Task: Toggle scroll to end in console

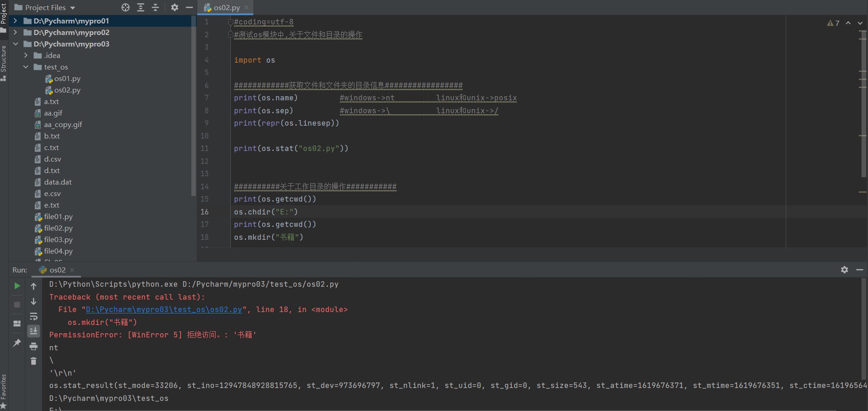Action: click(x=34, y=331)
